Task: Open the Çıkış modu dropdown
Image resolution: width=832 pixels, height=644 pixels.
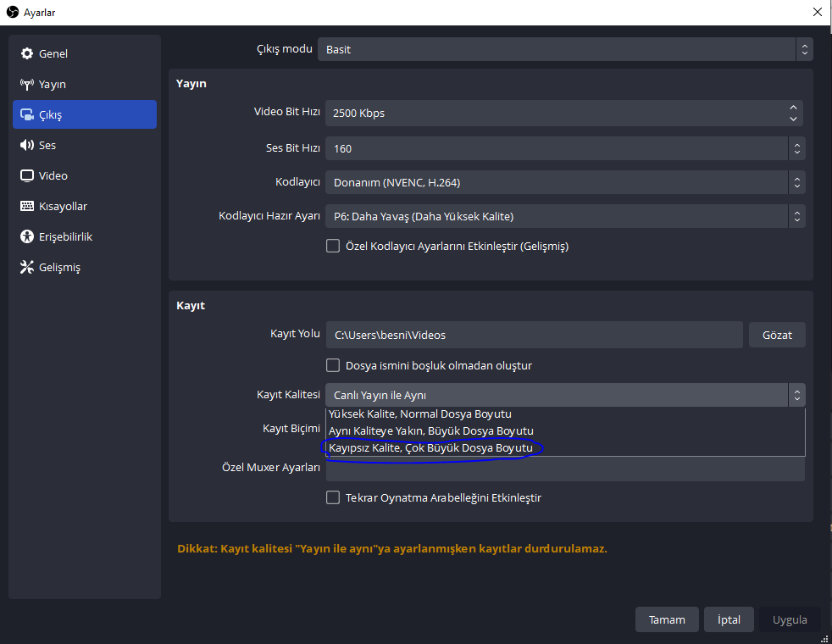Action: pyautogui.click(x=564, y=49)
